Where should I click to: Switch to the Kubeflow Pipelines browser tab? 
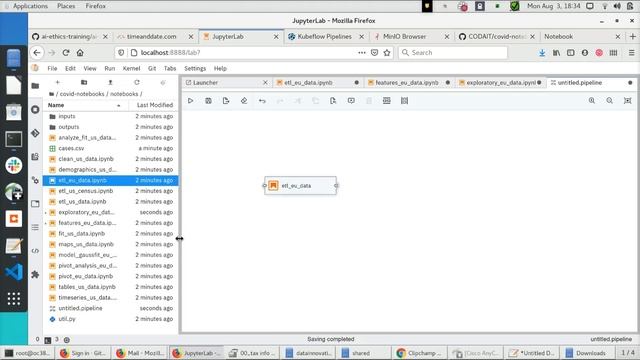pos(326,36)
